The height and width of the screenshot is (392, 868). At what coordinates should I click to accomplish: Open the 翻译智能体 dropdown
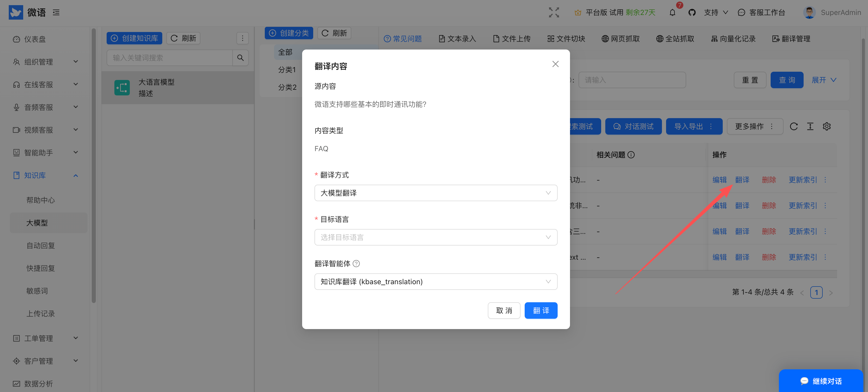436,282
